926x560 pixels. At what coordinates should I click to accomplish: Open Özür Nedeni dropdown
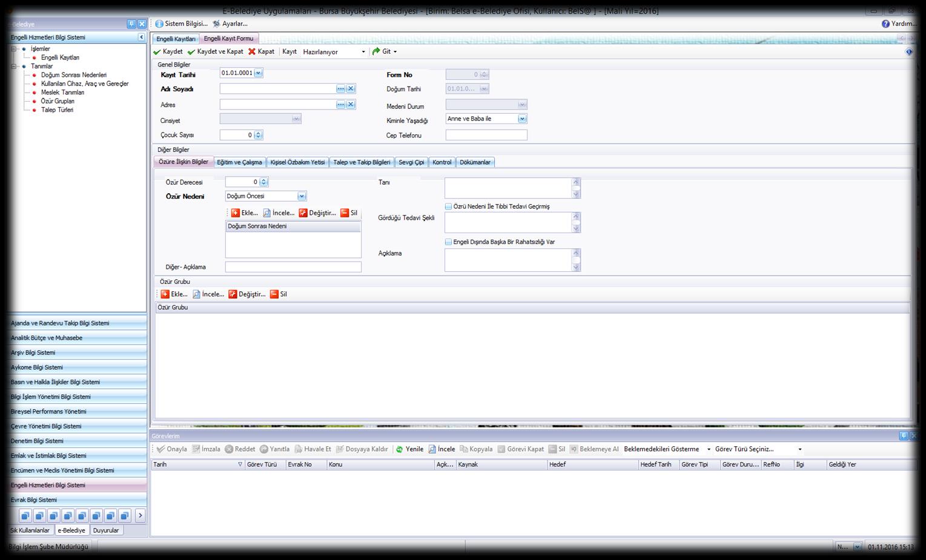click(x=302, y=196)
